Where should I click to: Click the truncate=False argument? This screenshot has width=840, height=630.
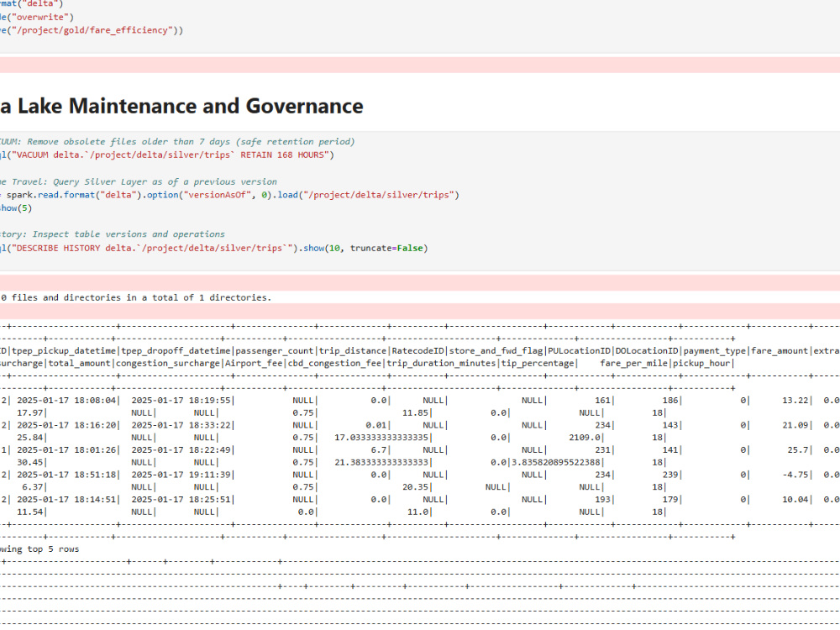tap(386, 248)
